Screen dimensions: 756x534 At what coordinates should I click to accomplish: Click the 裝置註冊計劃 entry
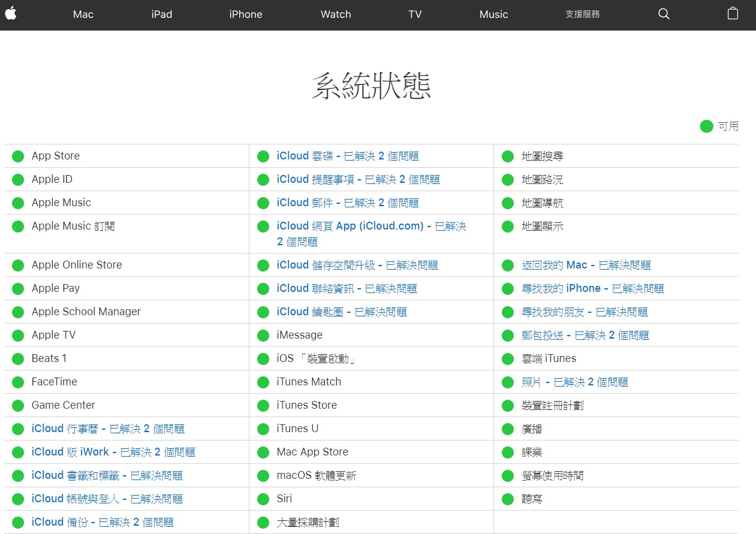click(x=552, y=405)
